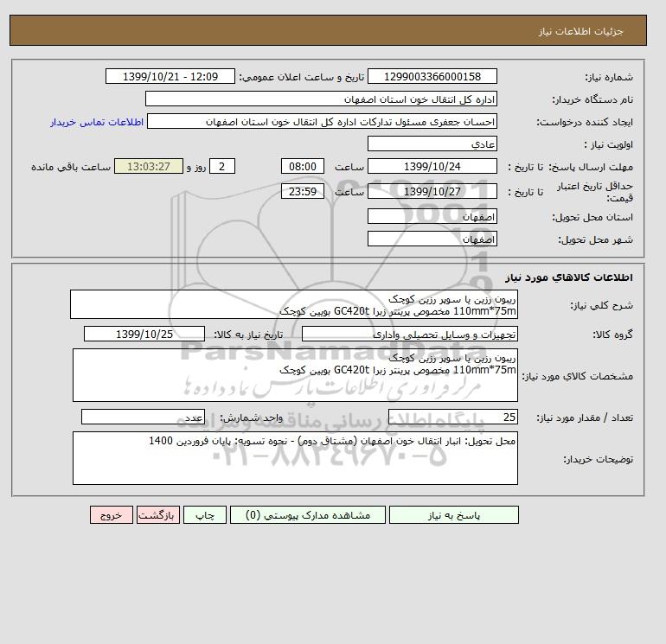Screen dimensions: 666x644
Task: Click the deadline time field 08:00
Action: [x=303, y=167]
